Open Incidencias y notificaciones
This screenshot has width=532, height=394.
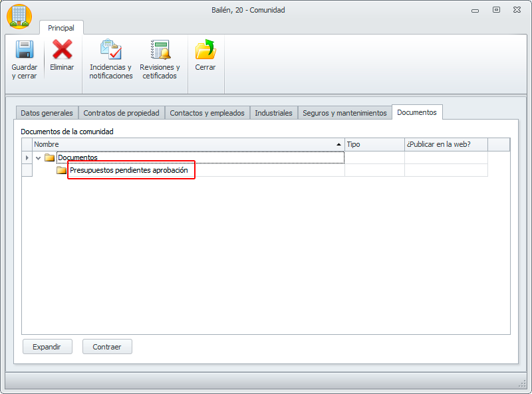tap(111, 59)
